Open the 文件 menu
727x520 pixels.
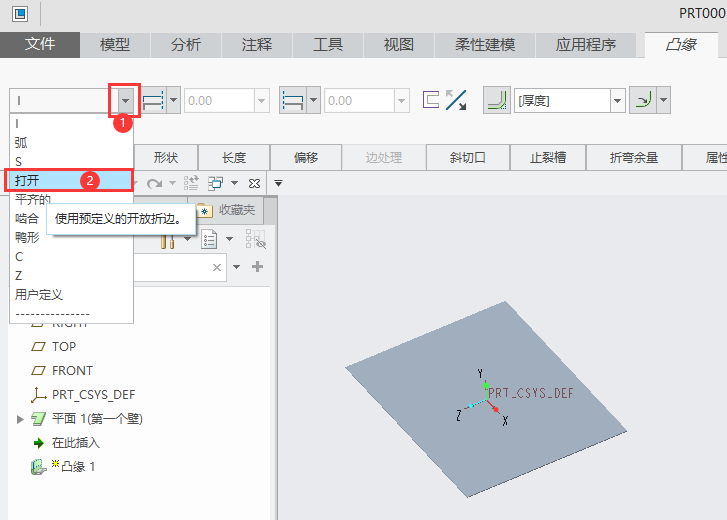(40, 44)
